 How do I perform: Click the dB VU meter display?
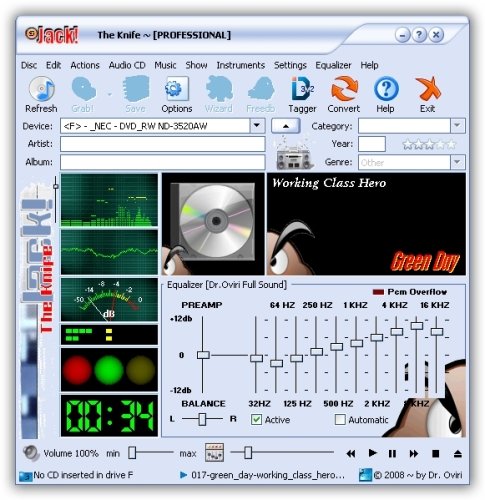pyautogui.click(x=109, y=300)
